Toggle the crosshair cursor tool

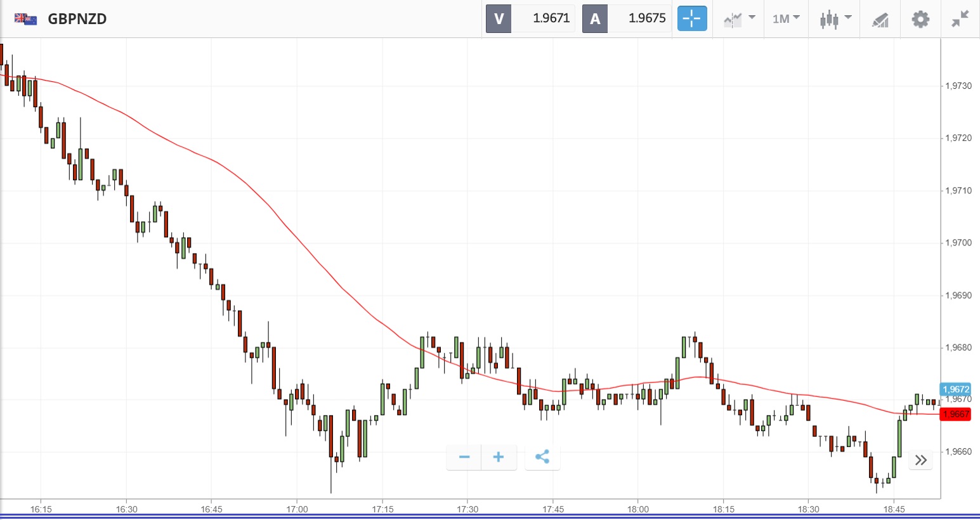pyautogui.click(x=692, y=18)
